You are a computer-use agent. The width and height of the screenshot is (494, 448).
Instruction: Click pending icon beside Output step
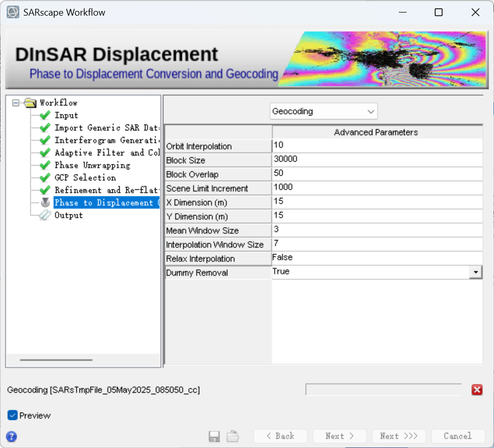point(45,215)
